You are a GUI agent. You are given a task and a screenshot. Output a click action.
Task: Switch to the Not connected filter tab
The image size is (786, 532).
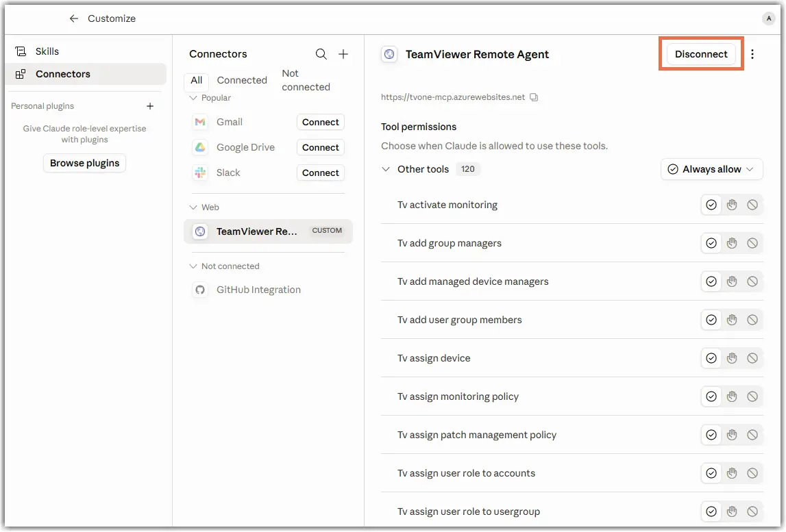[306, 80]
